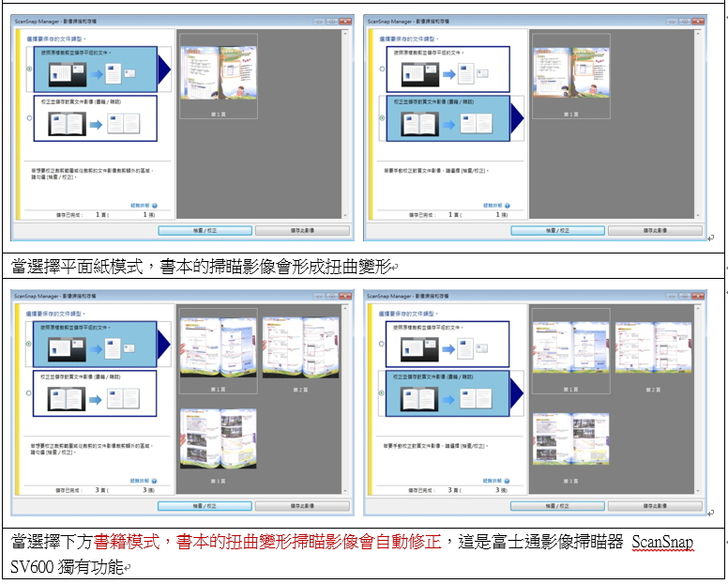
Task: Click the blue help icon in bottom-left window
Action: tap(154, 481)
